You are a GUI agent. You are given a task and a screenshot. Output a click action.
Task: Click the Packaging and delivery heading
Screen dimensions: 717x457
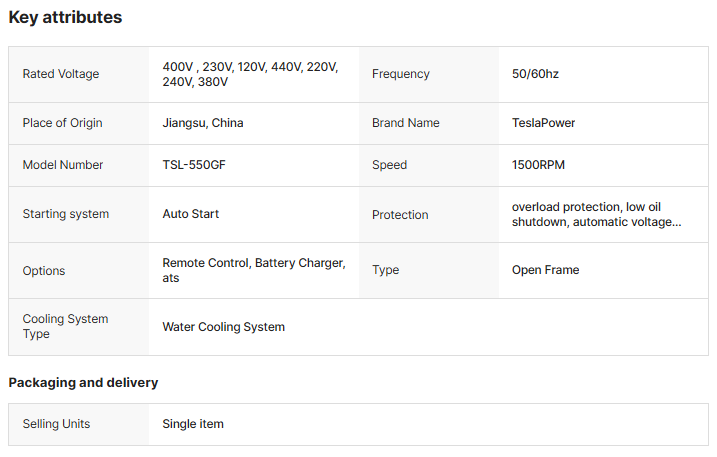point(83,382)
